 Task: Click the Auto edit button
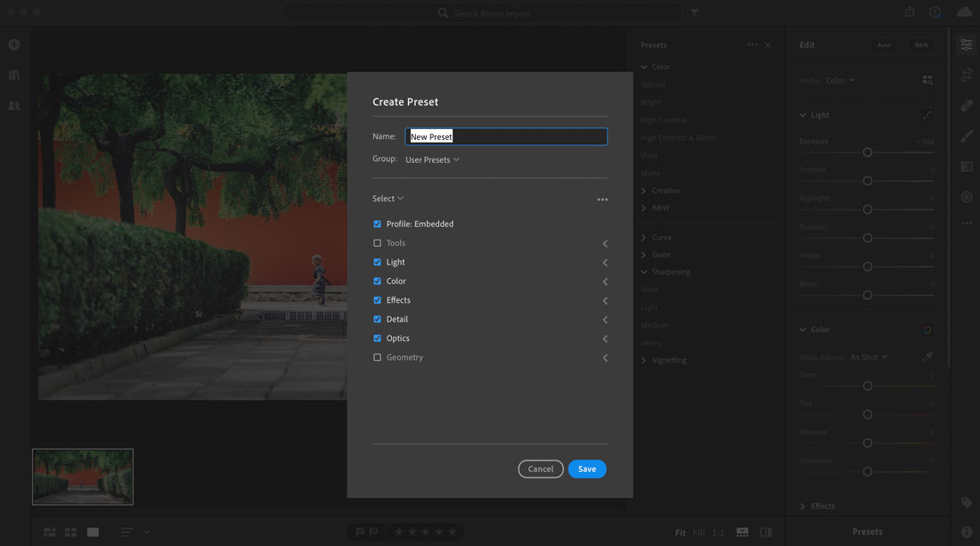(884, 45)
